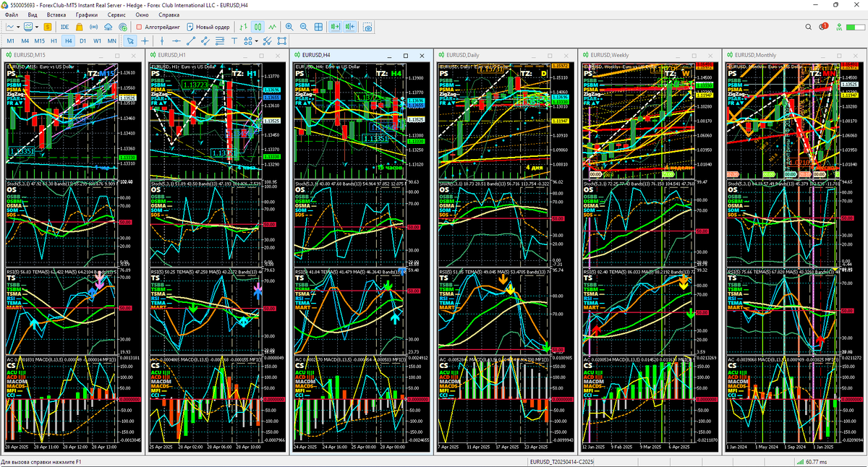Switch chart to bar chart mode

tap(242, 27)
